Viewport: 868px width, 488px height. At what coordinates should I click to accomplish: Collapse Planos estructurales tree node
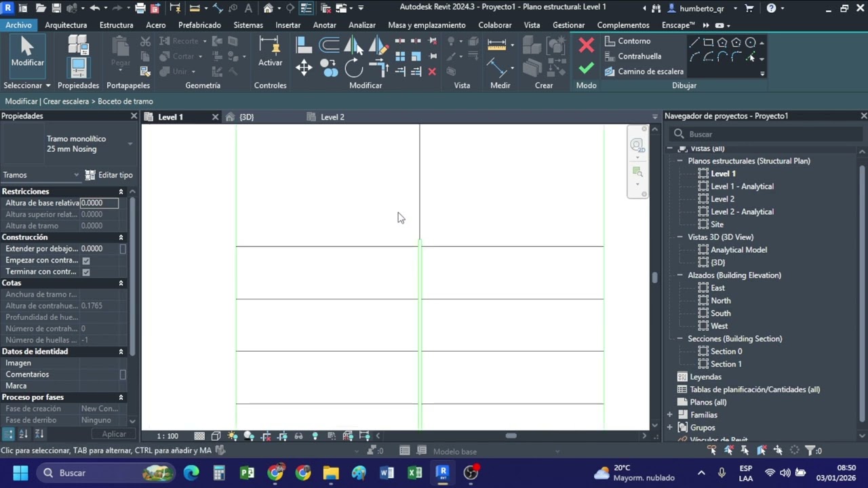pos(679,161)
